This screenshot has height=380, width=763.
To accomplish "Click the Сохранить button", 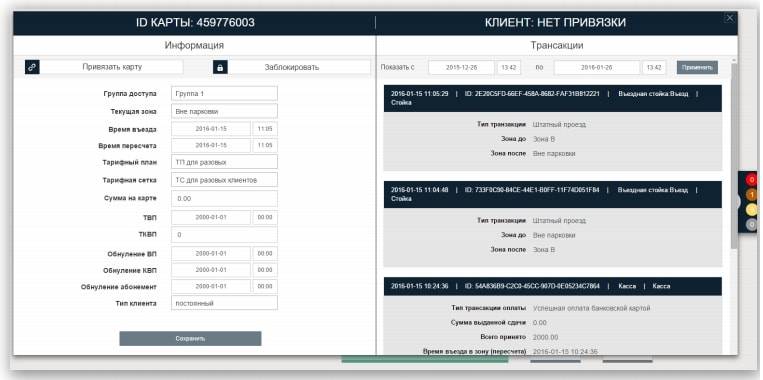I will 190,339.
